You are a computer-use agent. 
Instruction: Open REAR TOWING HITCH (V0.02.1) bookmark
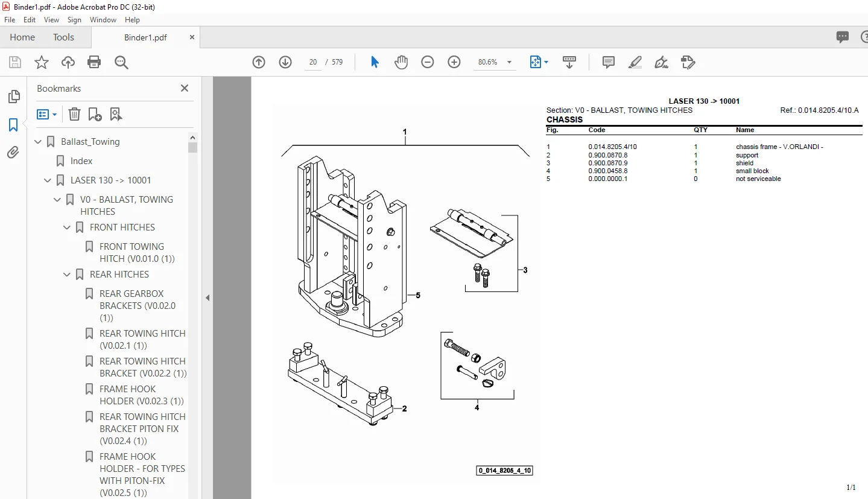click(x=142, y=340)
